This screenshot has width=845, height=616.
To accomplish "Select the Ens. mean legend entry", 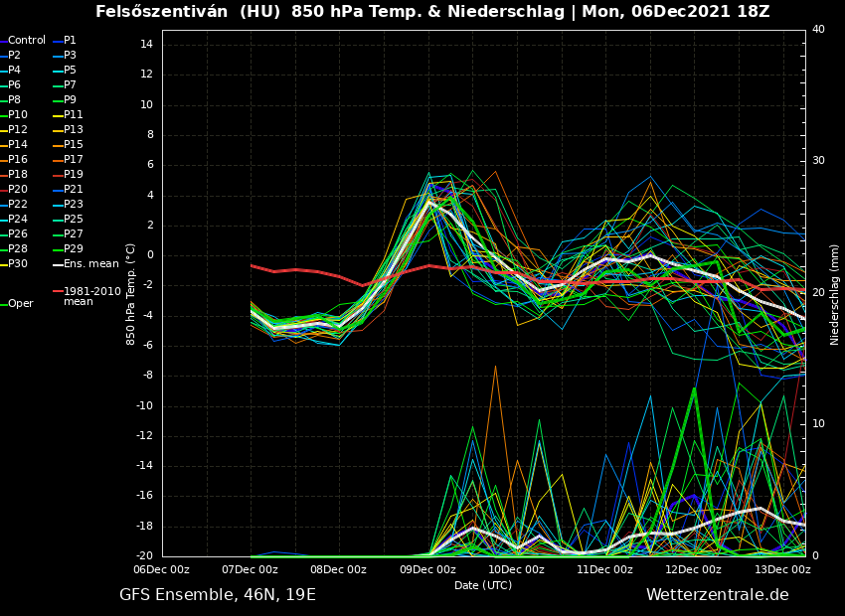I will pos(90,264).
